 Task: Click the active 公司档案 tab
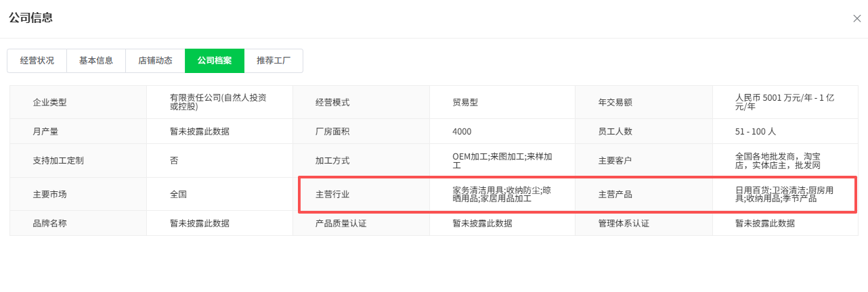(x=215, y=60)
